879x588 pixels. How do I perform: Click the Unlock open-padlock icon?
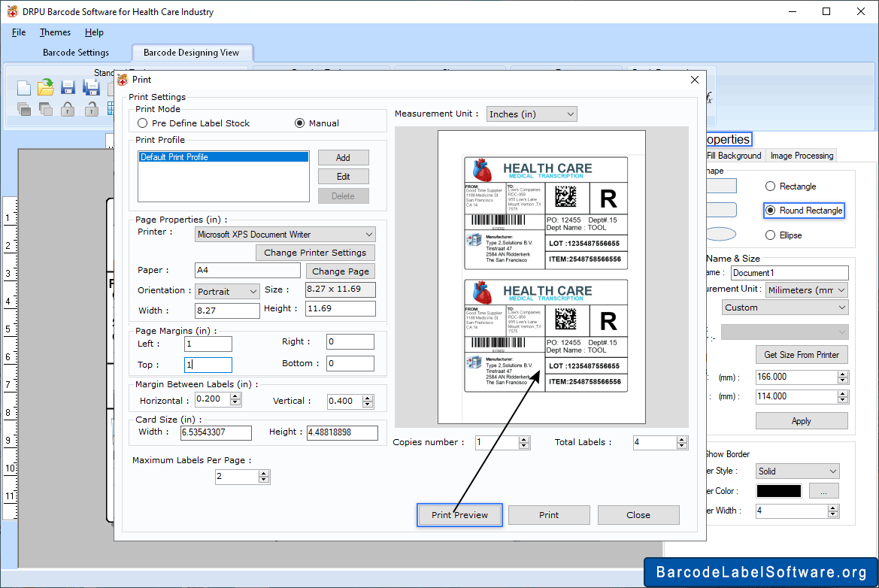(x=92, y=109)
